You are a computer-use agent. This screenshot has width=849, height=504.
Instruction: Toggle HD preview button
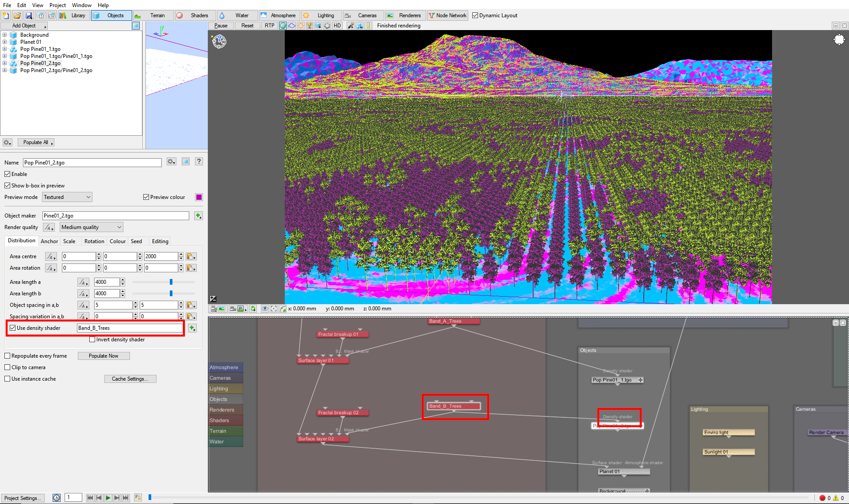(337, 26)
